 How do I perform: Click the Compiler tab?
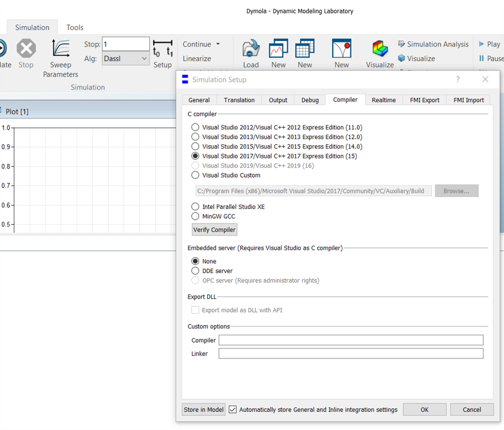(345, 100)
